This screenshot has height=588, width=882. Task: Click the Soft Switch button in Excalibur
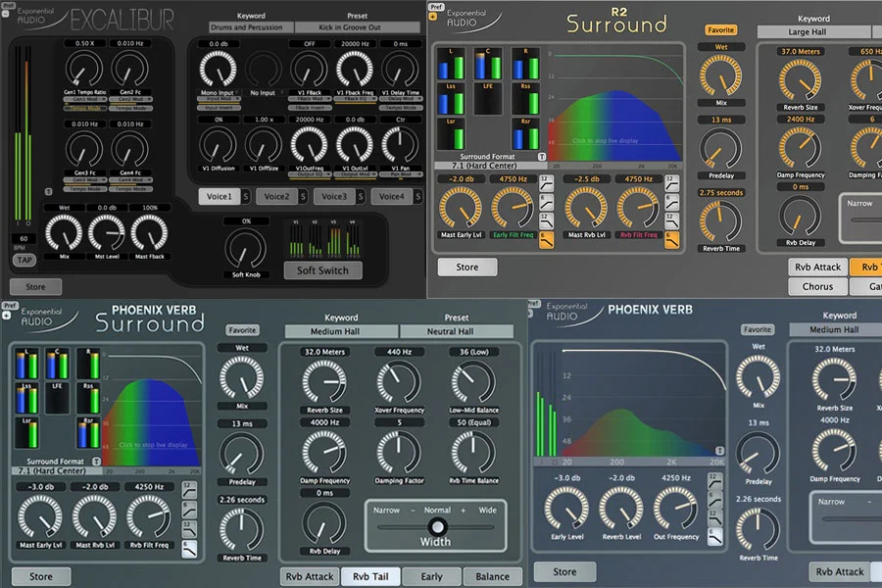[x=322, y=269]
